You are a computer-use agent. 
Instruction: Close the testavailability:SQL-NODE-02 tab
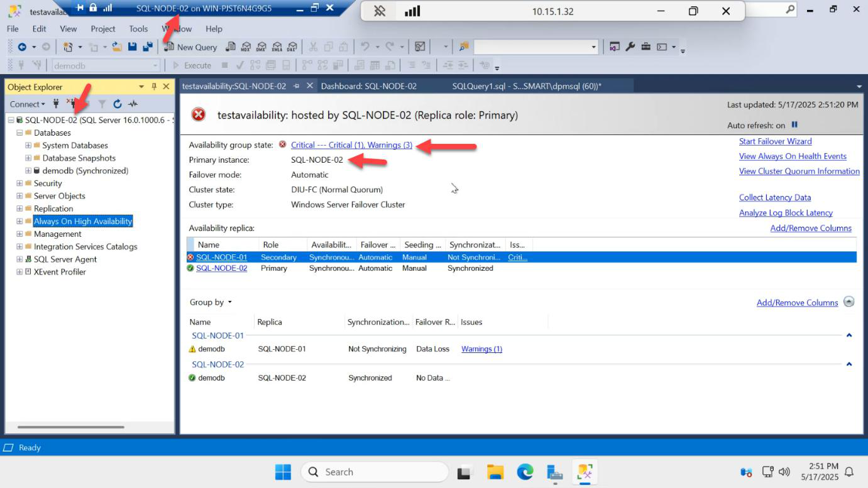(310, 87)
